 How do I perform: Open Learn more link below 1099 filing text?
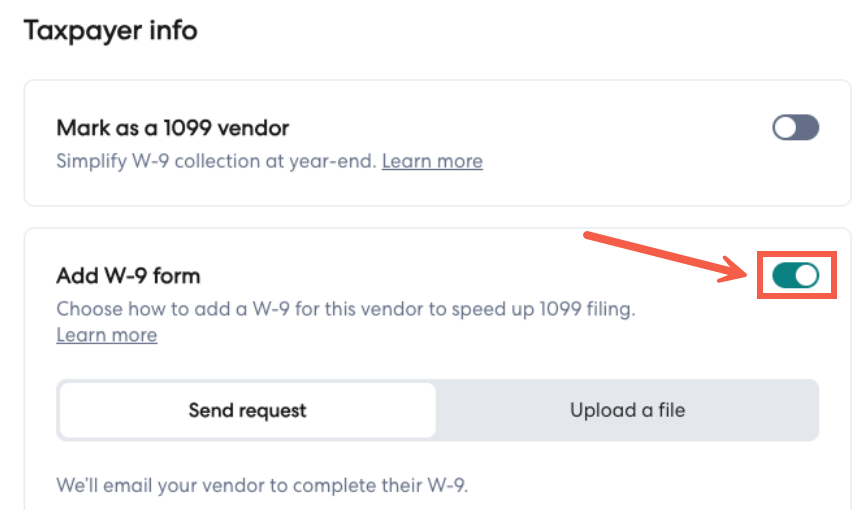[x=106, y=335]
